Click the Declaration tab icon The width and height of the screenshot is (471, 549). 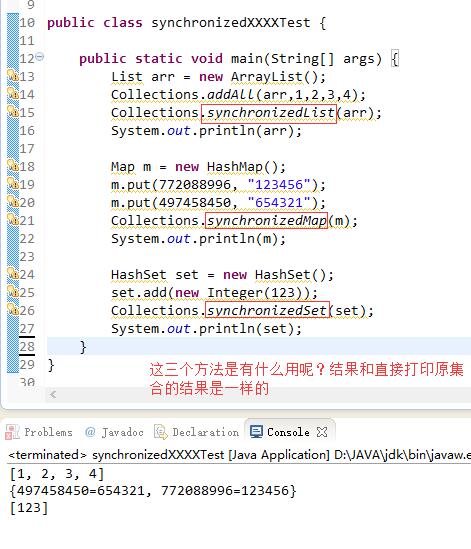point(161,432)
